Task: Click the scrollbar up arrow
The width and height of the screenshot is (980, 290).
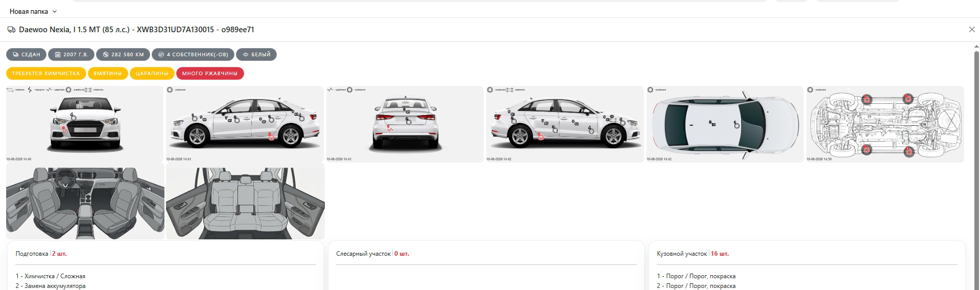Action: pos(976,47)
